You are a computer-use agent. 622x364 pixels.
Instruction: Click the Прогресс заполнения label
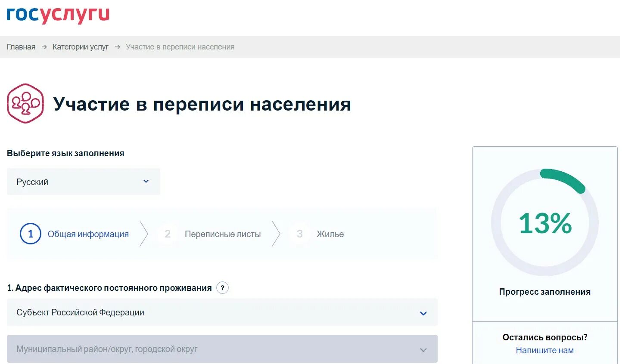(x=545, y=292)
